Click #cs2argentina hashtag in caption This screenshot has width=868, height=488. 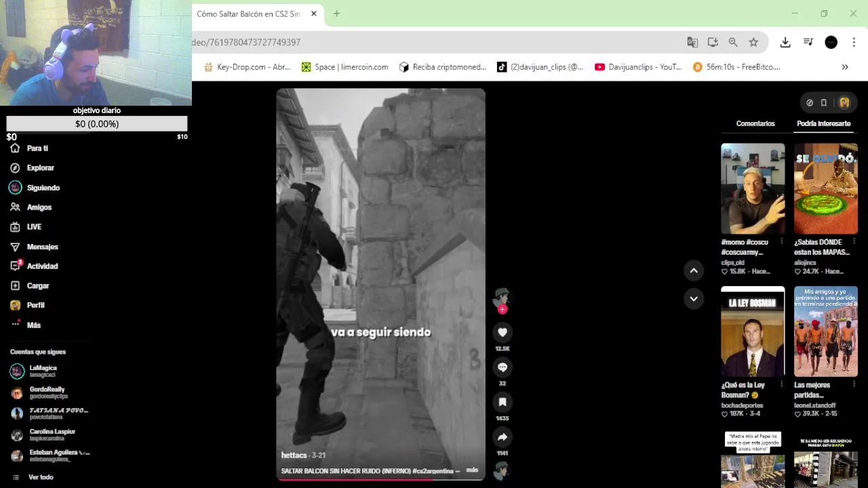[433, 470]
